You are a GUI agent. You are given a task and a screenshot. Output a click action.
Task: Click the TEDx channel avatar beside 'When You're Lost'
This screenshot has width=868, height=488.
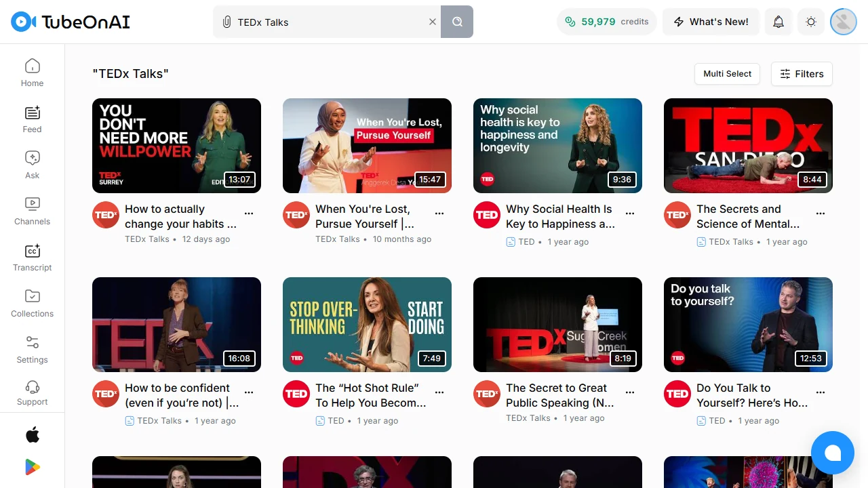tap(296, 215)
